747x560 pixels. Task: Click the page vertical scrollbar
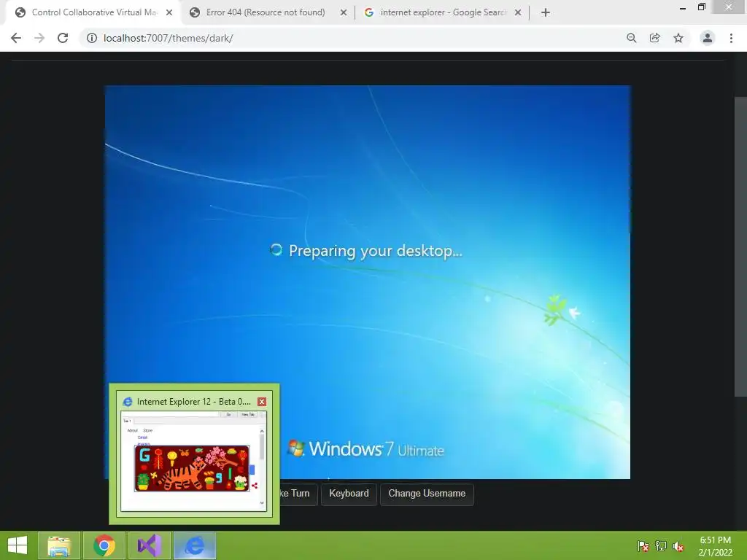[x=740, y=246]
